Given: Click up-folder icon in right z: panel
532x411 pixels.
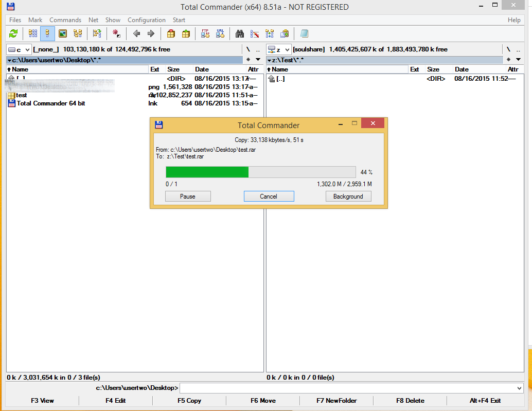Looking at the screenshot, I should (271, 79).
